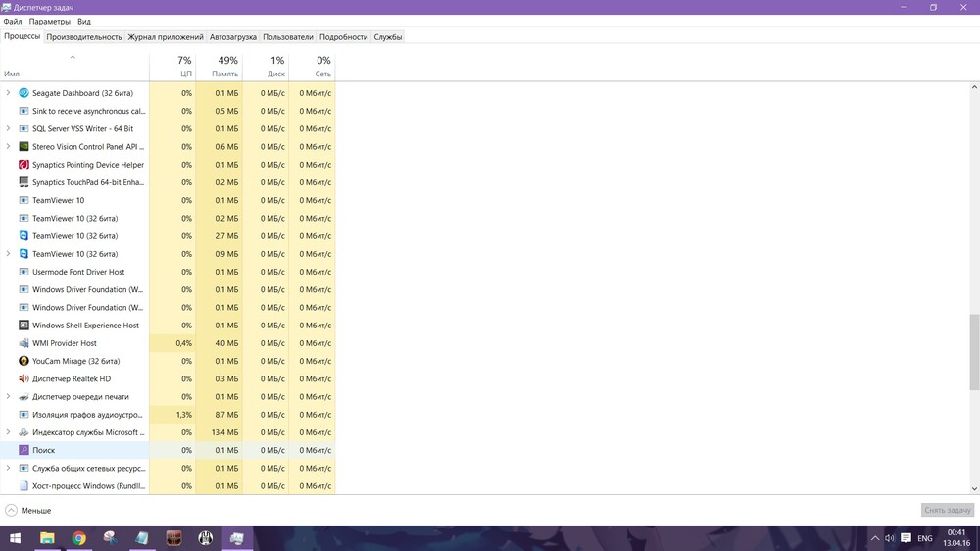Click the Seagate Dashboard process icon
Screen dimensions: 980x551
point(24,93)
